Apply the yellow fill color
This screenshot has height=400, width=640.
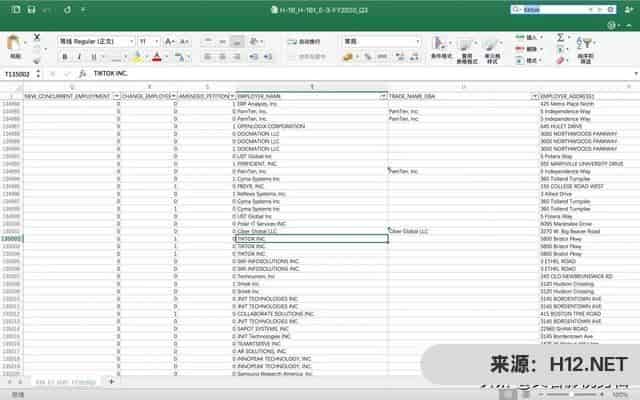[138, 57]
